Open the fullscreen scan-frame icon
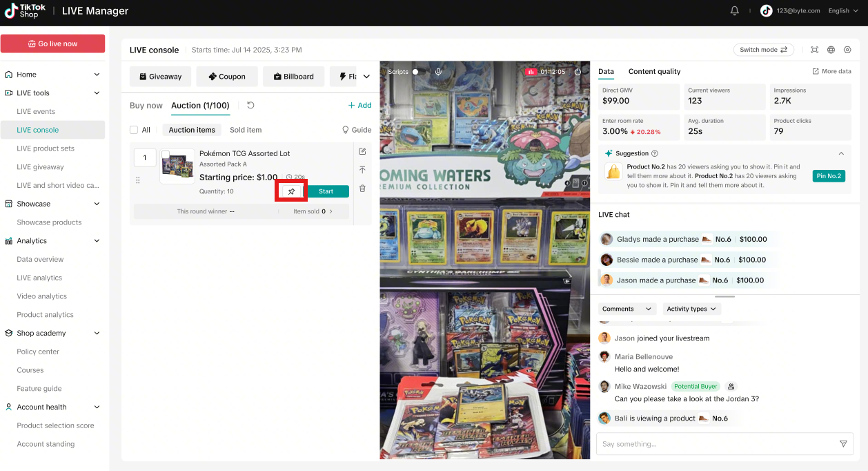Viewport: 868px width, 471px height. point(814,50)
